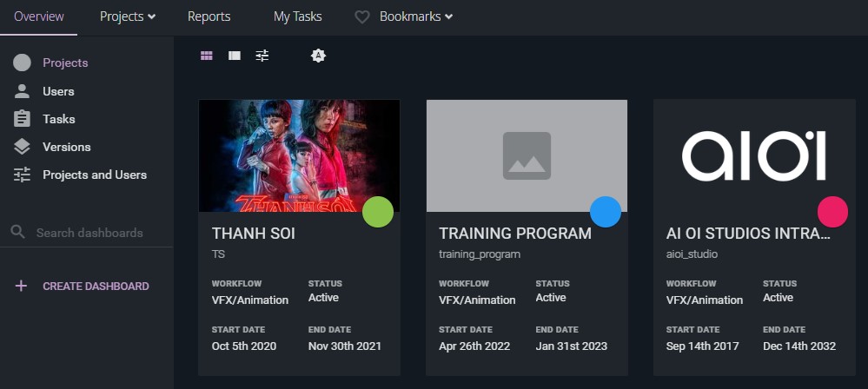The width and height of the screenshot is (868, 389).
Task: Click the Versions layers icon
Action: point(22,147)
